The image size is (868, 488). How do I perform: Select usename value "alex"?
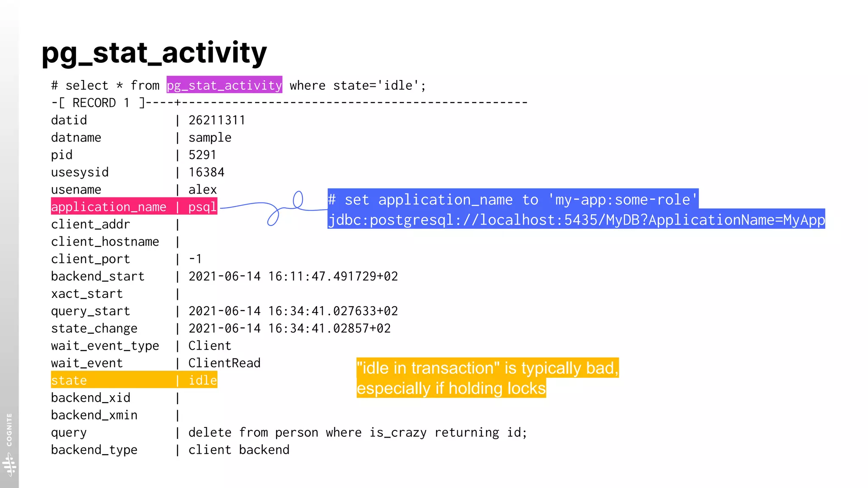click(203, 190)
